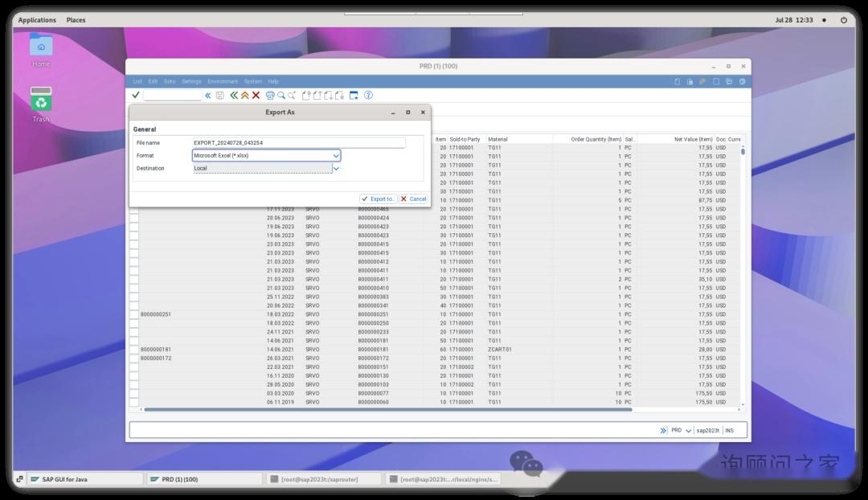Open a new GUI window icon

click(354, 95)
